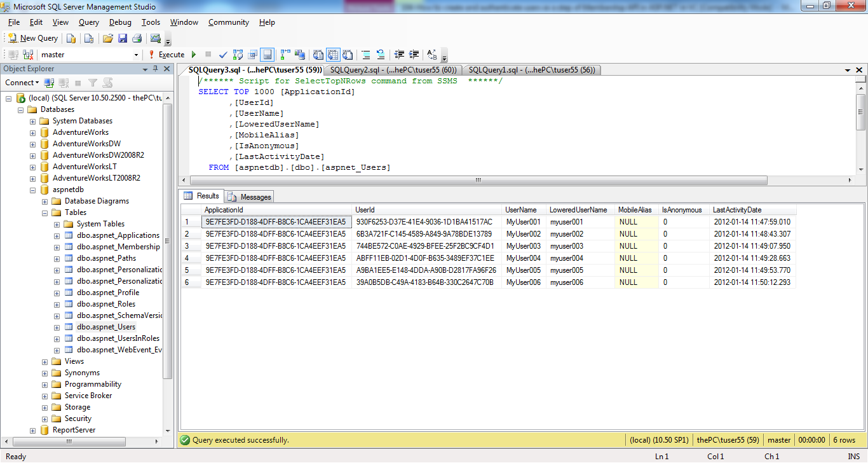Open a new Database Engine Query
Image resolution: width=868 pixels, height=463 pixels.
(71, 38)
